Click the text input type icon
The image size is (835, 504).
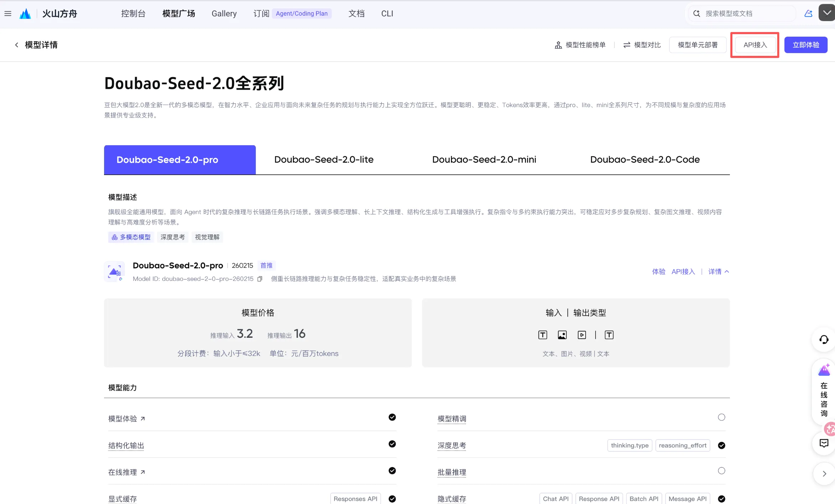(543, 335)
